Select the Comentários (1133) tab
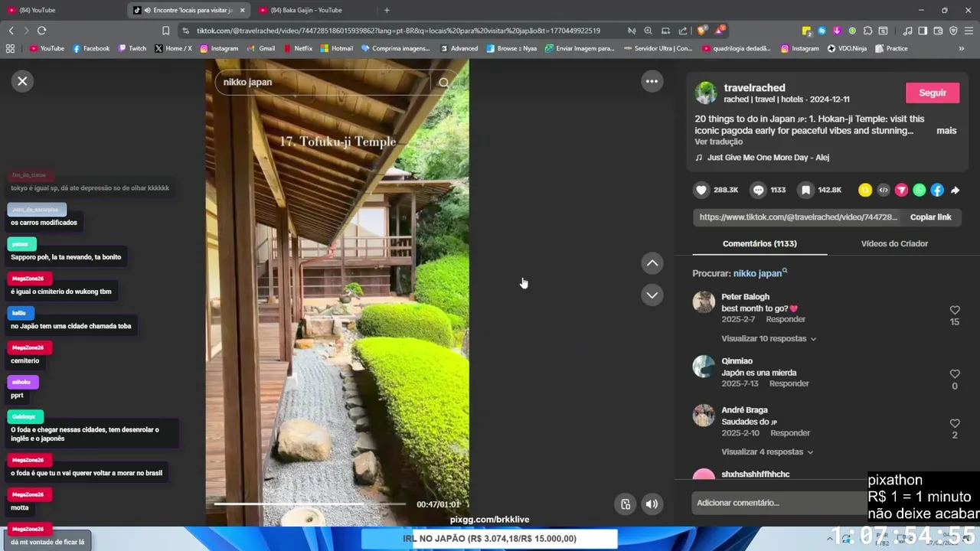Image resolution: width=980 pixels, height=551 pixels. (759, 243)
